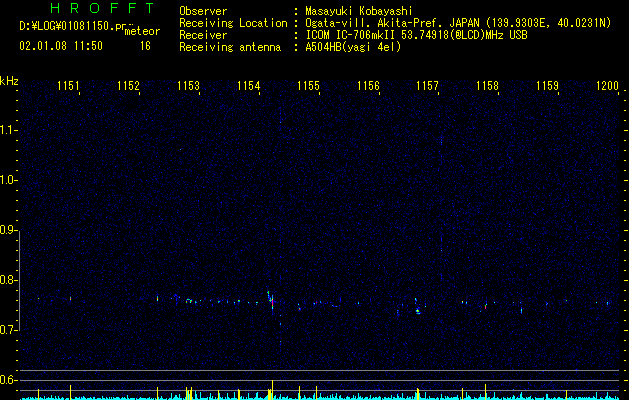Click the time axis label 1157
Screen dimensions: 629x400
coord(427,86)
